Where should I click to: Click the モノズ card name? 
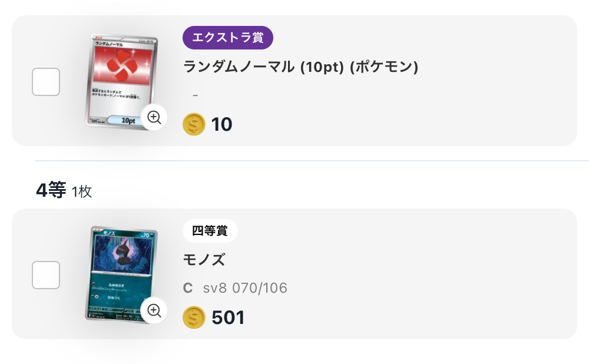[204, 260]
